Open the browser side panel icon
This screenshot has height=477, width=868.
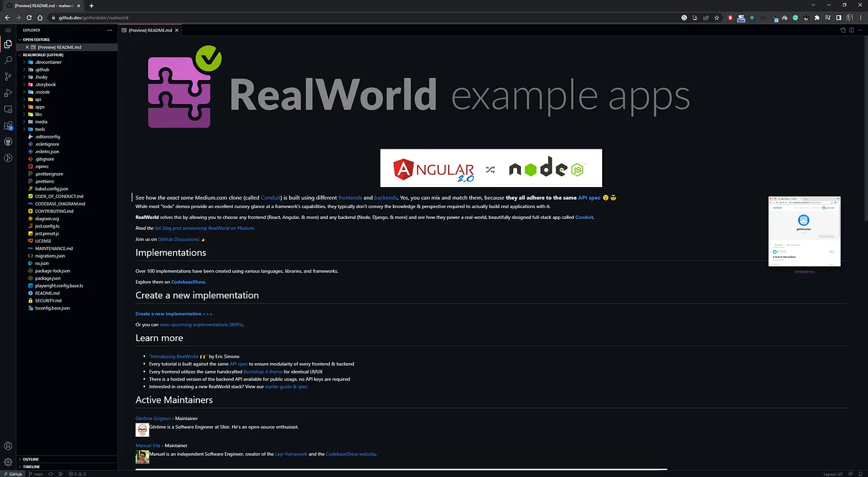click(x=839, y=18)
